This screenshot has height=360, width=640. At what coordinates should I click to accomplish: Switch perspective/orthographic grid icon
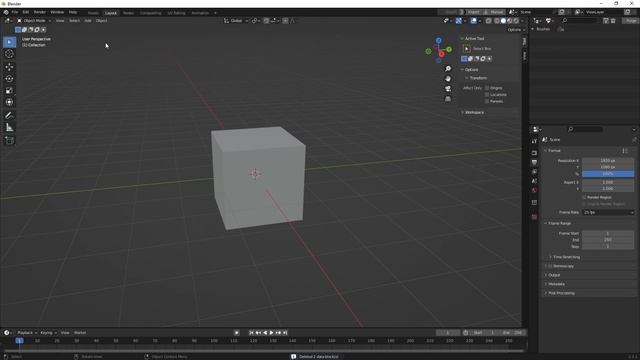(x=448, y=99)
